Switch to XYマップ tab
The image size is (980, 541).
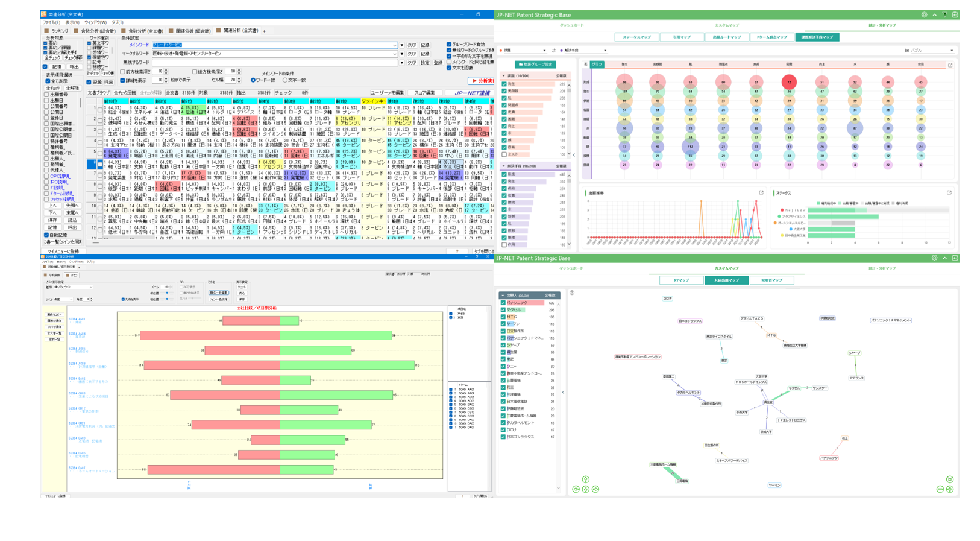tap(681, 280)
